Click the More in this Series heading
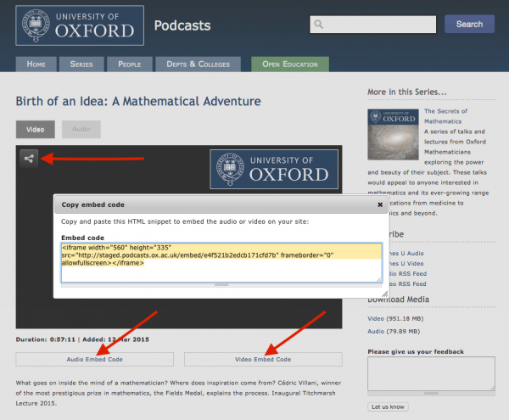 tap(407, 92)
